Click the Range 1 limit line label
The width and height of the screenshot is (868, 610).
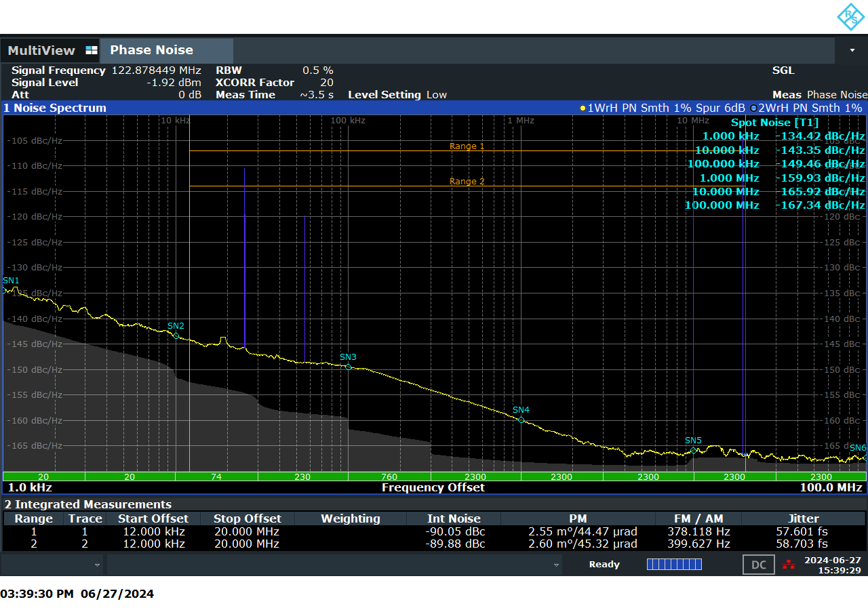point(467,146)
